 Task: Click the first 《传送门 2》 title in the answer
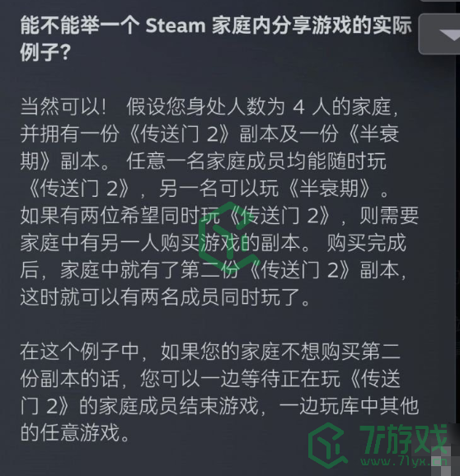click(x=178, y=134)
